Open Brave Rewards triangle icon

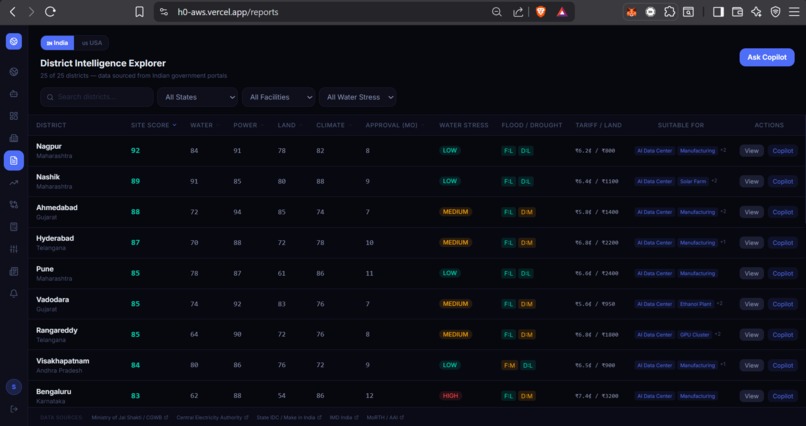[x=562, y=12]
